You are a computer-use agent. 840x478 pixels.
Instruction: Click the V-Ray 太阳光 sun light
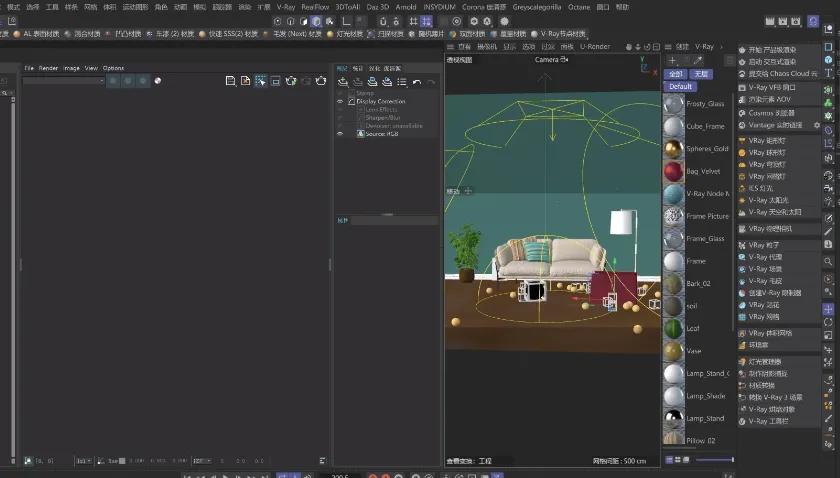click(768, 200)
